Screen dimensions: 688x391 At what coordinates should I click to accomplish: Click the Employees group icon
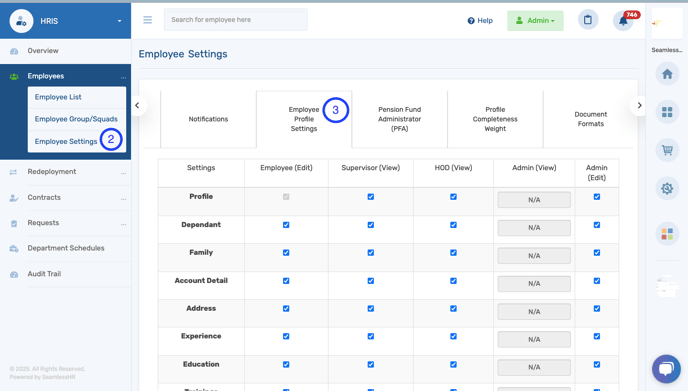(14, 77)
